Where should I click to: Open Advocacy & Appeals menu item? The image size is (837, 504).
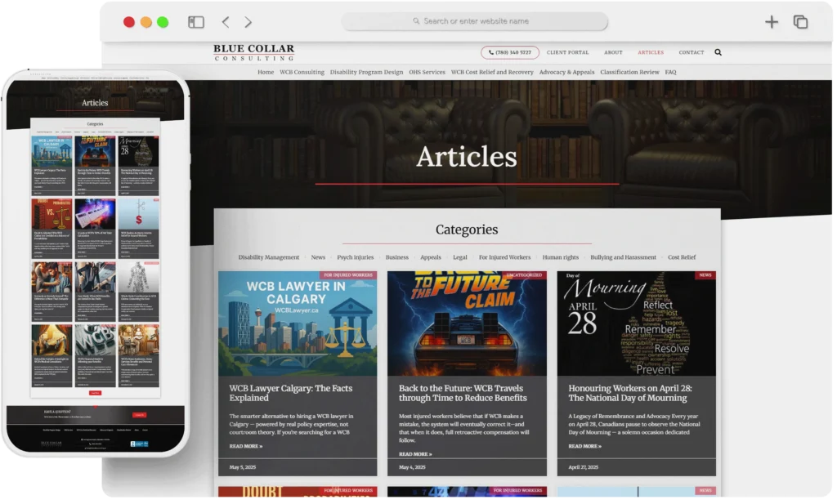(566, 72)
